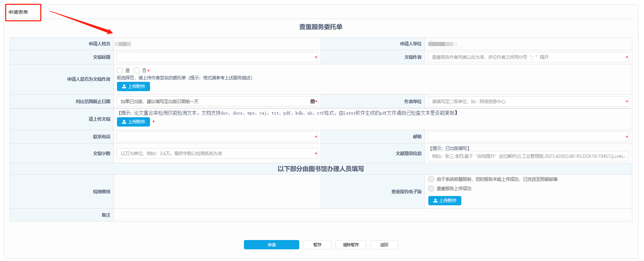This screenshot has height=261, width=644.
Task: Select the 已发送至预留邮箱 radio option
Action: pyautogui.click(x=431, y=179)
